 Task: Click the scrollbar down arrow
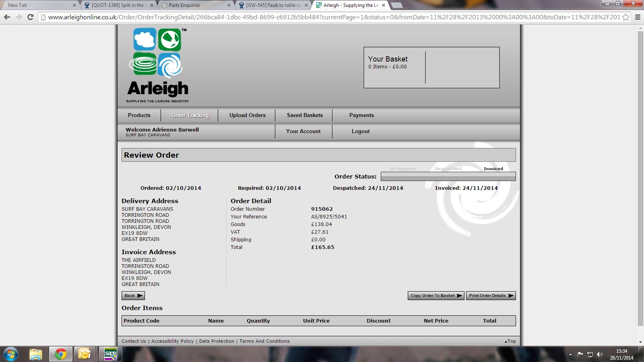(x=640, y=342)
